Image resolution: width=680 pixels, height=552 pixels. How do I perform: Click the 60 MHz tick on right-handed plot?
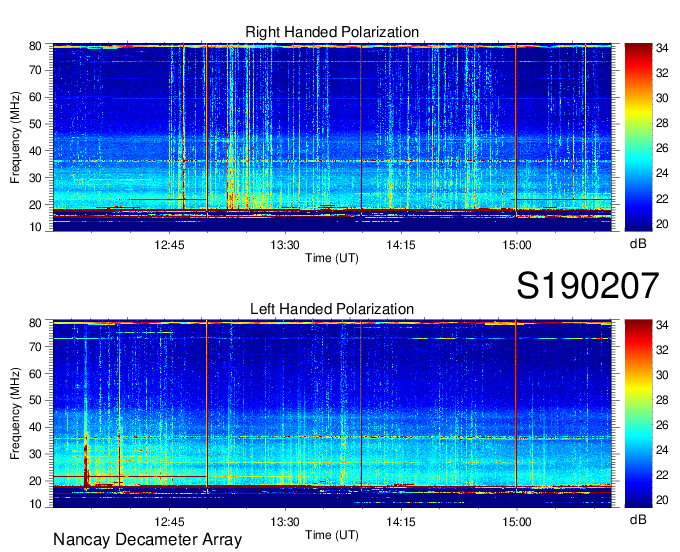[x=35, y=97]
